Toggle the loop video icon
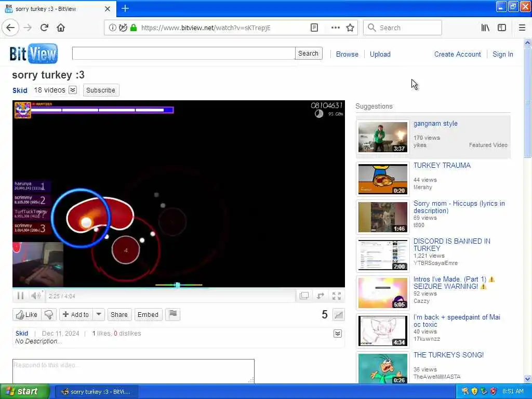532x399 pixels. click(x=320, y=296)
